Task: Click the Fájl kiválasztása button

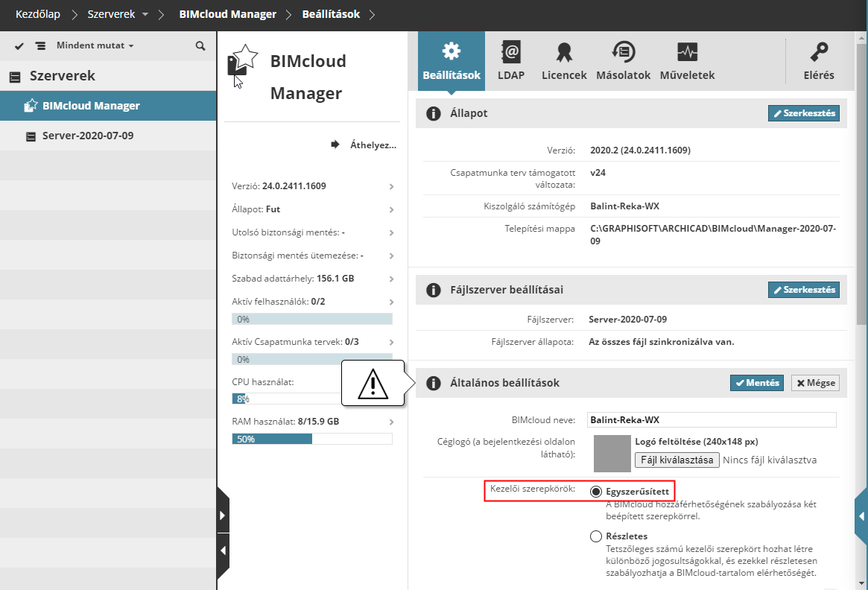Action: click(677, 460)
